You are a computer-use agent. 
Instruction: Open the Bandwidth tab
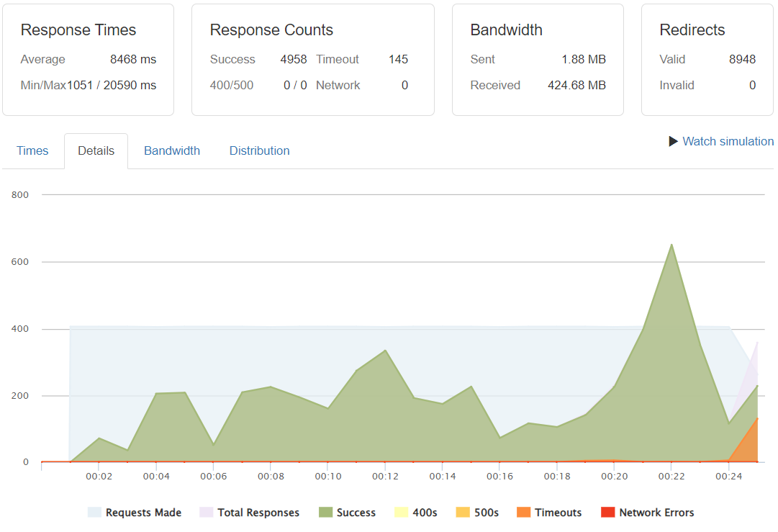172,150
